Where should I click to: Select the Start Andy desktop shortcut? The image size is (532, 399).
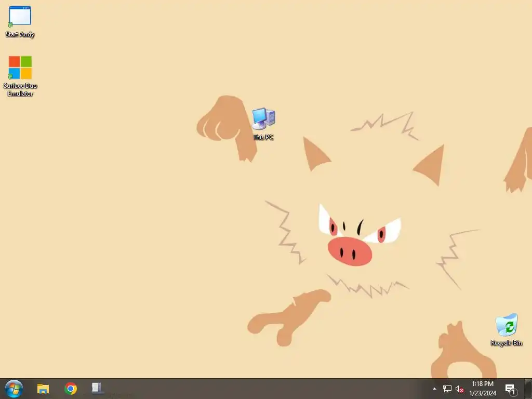point(20,22)
